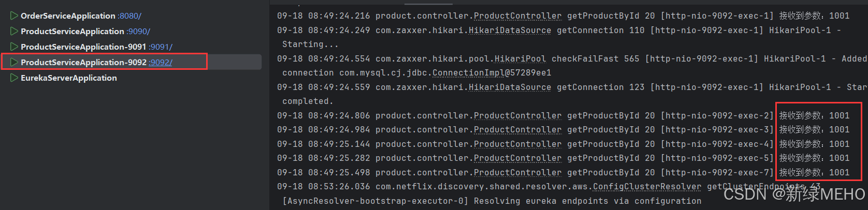
Task: Open the :8080/ port link
Action: pyautogui.click(x=129, y=16)
